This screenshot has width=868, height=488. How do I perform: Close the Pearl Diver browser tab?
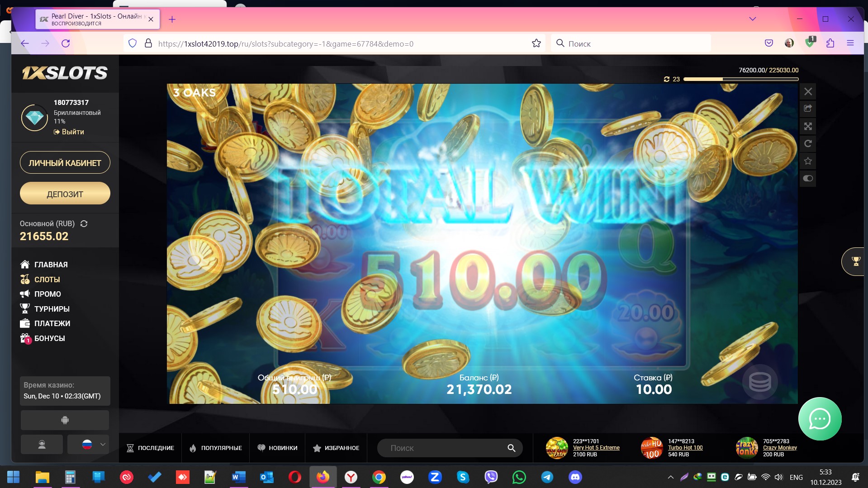point(151,19)
